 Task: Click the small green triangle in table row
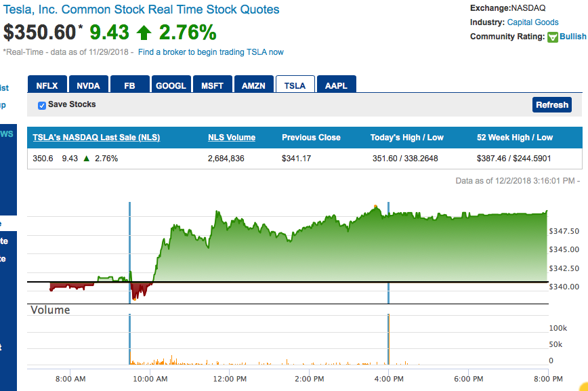coord(87,159)
